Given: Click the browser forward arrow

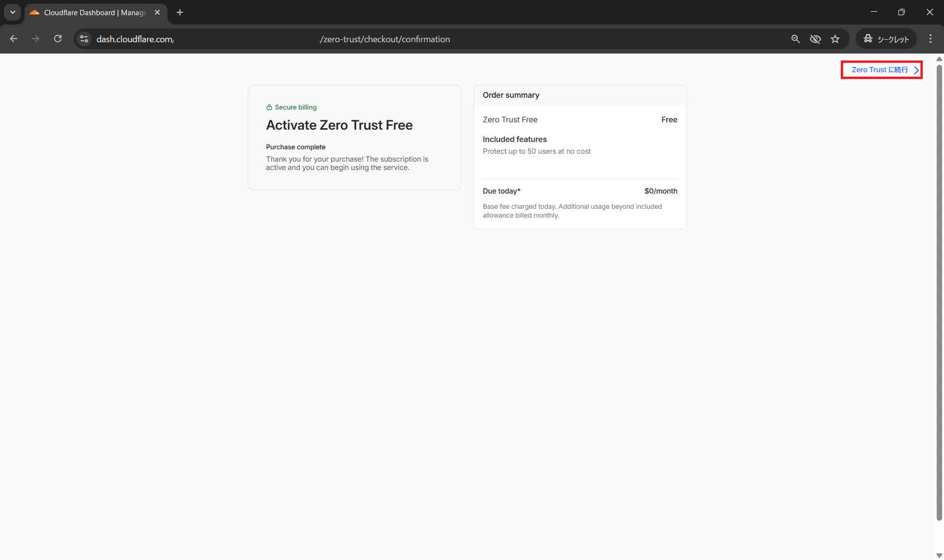Looking at the screenshot, I should [x=35, y=39].
